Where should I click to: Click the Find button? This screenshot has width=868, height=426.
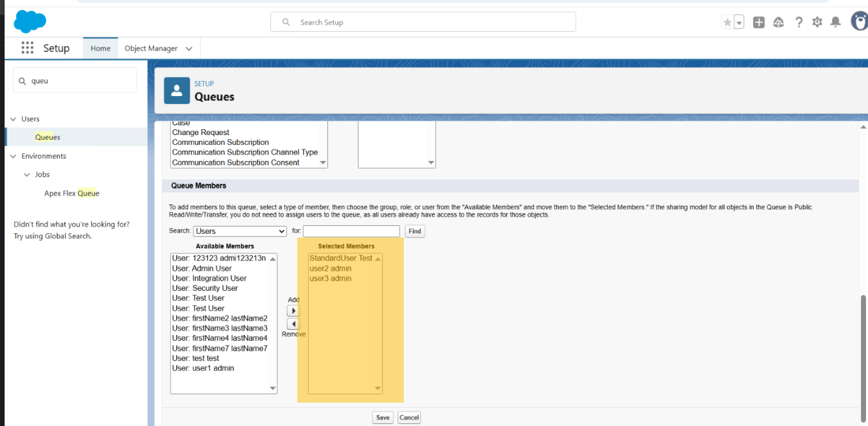415,231
